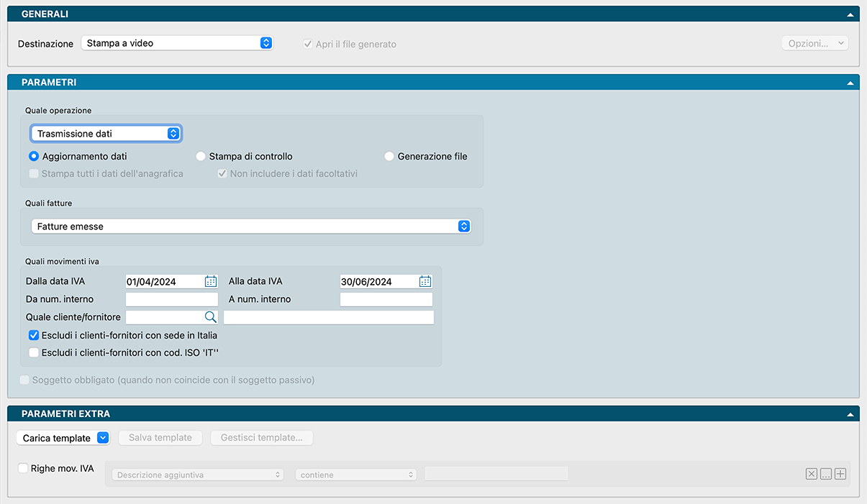Open the Trasmissione dati operation dropdown
The image size is (867, 504).
coord(106,134)
